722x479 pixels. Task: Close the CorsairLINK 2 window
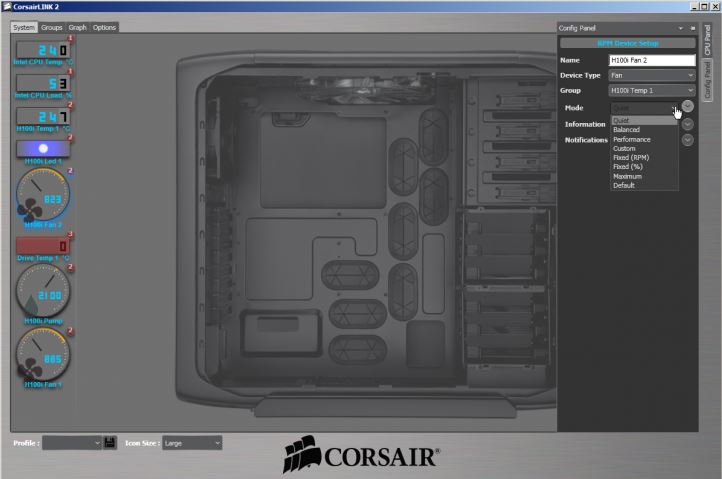point(715,6)
